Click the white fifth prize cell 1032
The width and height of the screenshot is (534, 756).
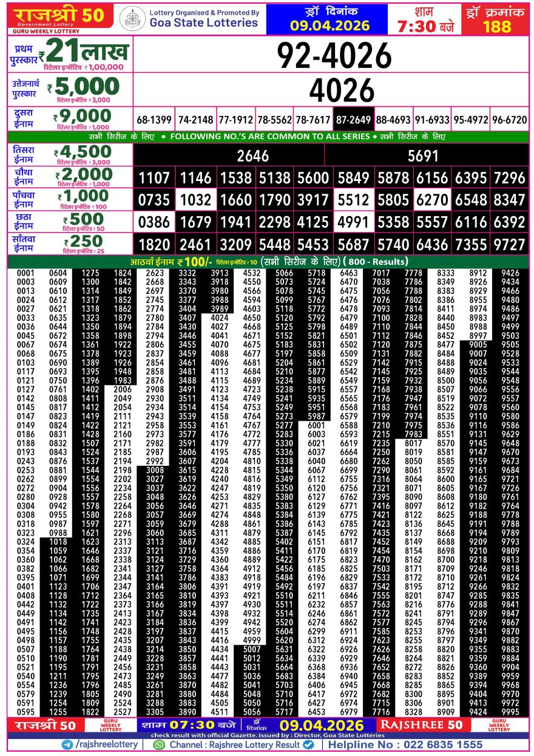194,200
